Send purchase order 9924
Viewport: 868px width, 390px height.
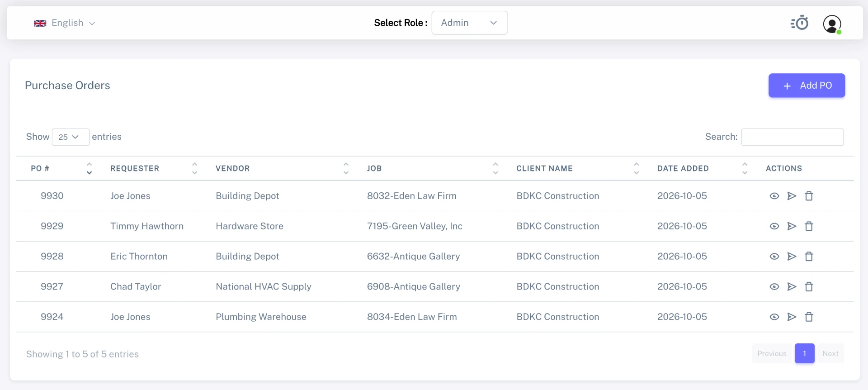pos(792,317)
